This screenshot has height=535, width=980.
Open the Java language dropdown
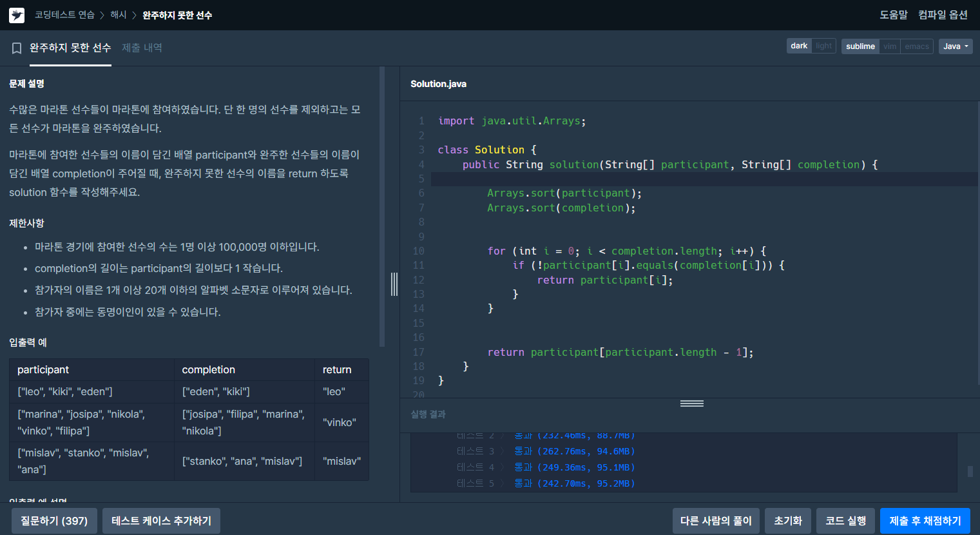click(956, 46)
